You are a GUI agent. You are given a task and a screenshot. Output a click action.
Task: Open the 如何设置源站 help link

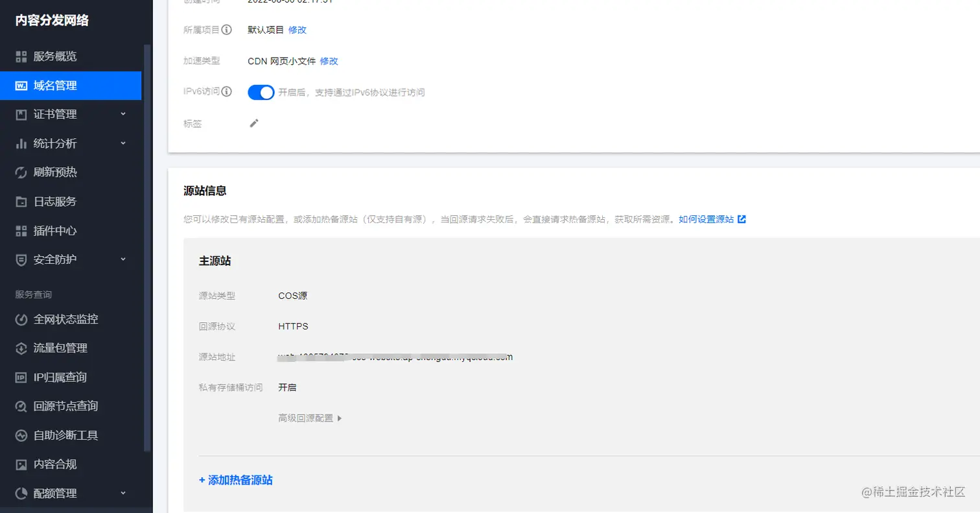click(706, 219)
